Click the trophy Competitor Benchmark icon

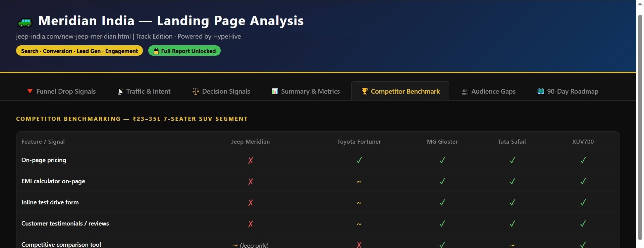pyautogui.click(x=364, y=91)
